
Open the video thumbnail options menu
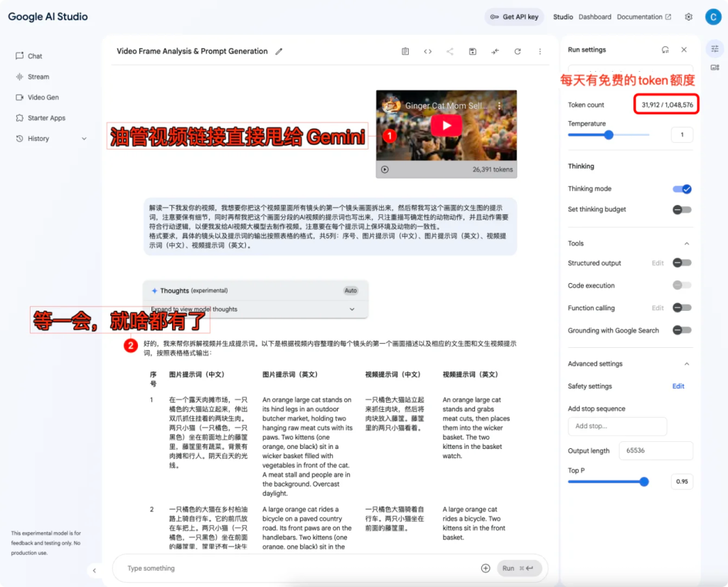[499, 106]
